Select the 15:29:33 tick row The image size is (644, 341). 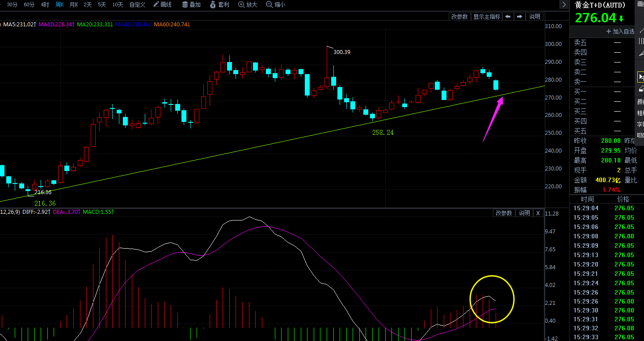tap(607, 337)
